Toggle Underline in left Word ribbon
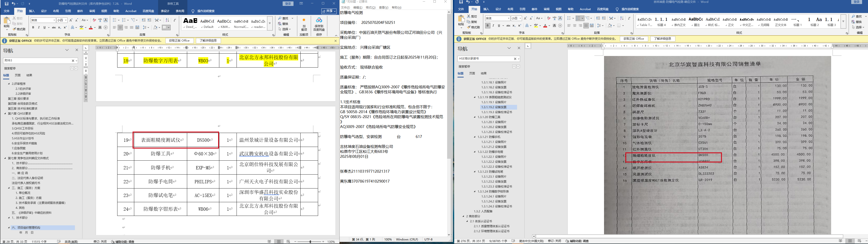 pos(44,28)
